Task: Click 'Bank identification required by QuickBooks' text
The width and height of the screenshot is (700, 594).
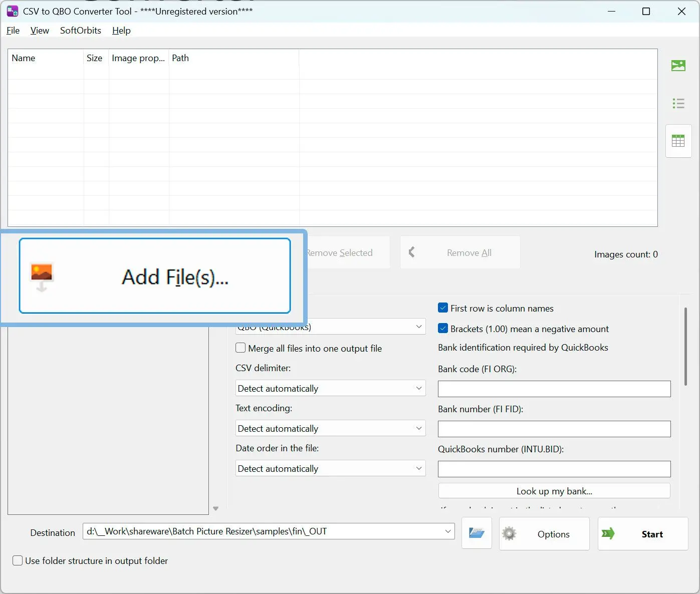Action: tap(523, 348)
